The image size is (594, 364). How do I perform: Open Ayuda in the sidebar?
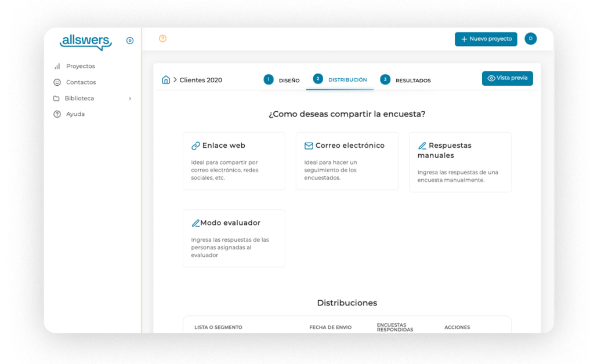(x=75, y=114)
